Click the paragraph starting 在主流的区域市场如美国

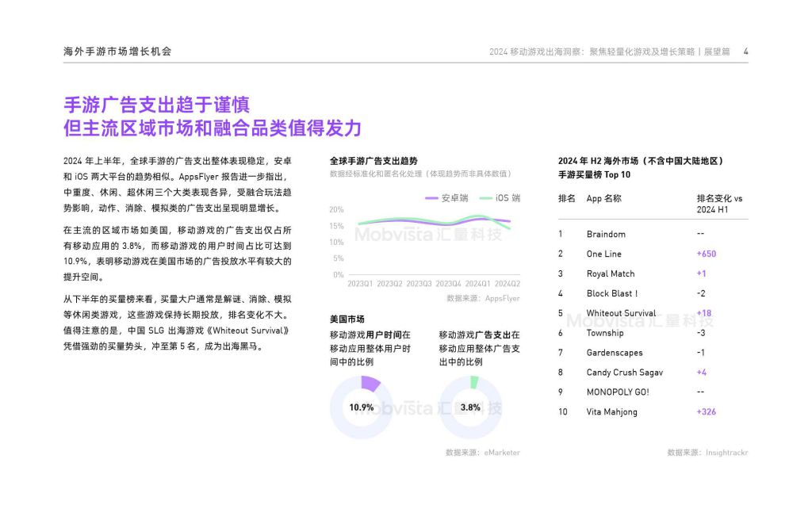coord(178,254)
